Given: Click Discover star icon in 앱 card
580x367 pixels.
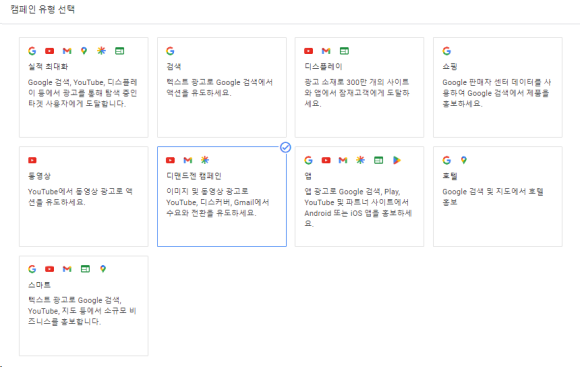Looking at the screenshot, I should pos(360,160).
